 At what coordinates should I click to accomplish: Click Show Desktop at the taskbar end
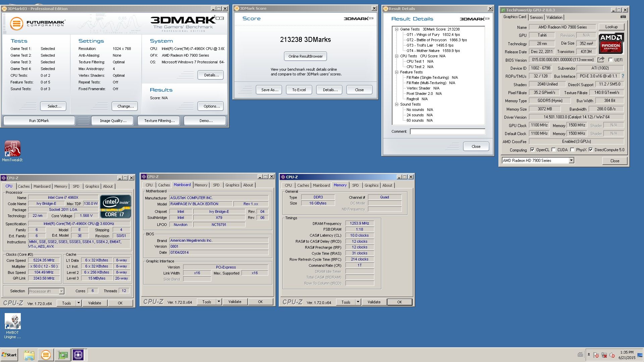pos(641,355)
